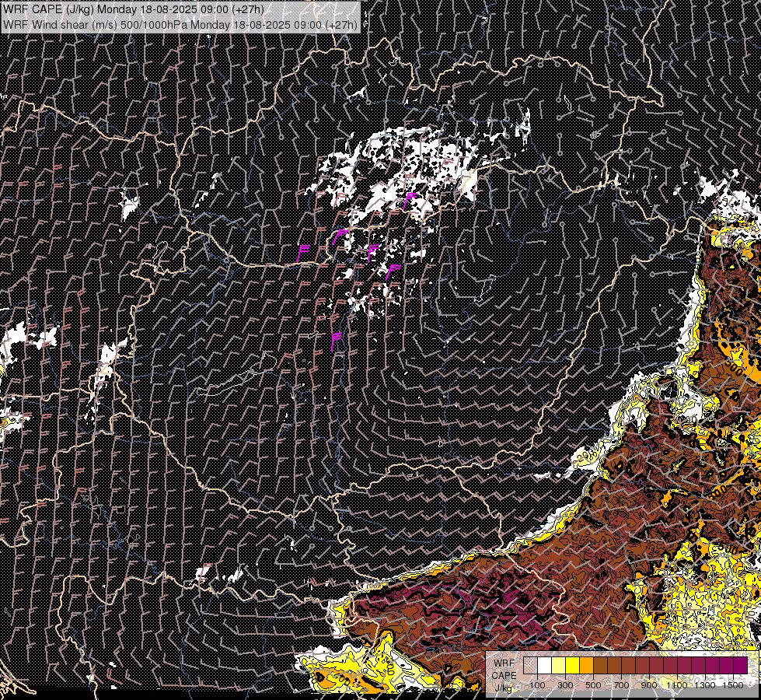Click the legend label '1100'
761x700 pixels.
pos(677,685)
